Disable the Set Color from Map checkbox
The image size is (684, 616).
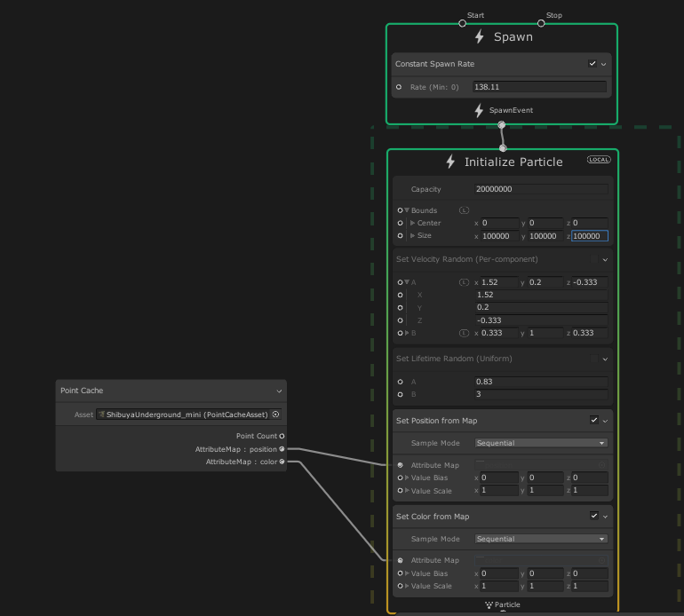[594, 517]
